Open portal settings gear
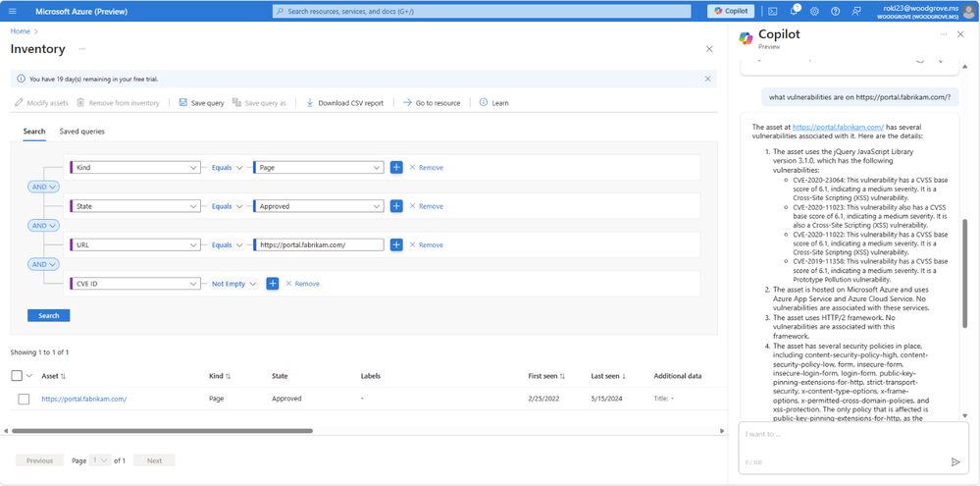This screenshot has width=980, height=486. coord(814,11)
